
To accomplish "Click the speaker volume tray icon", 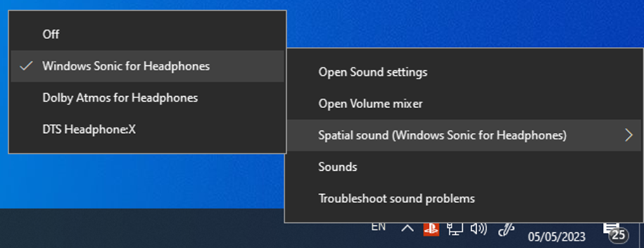I will click(479, 229).
